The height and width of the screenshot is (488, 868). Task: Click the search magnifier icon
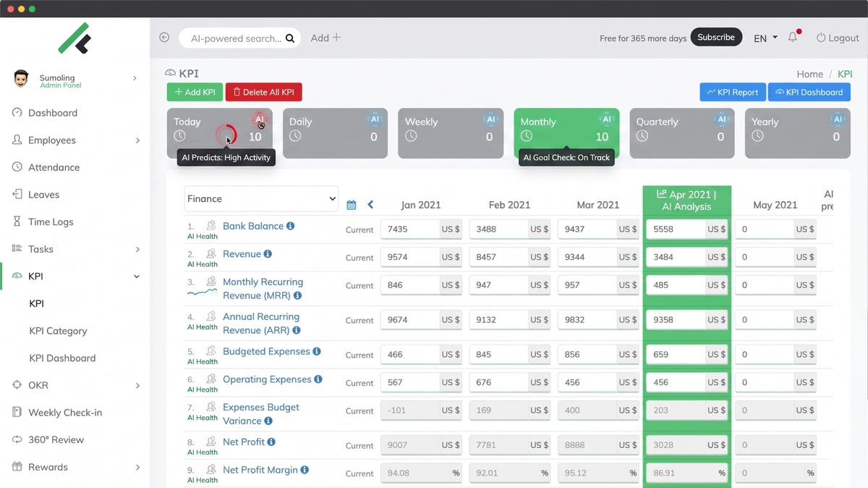point(290,38)
